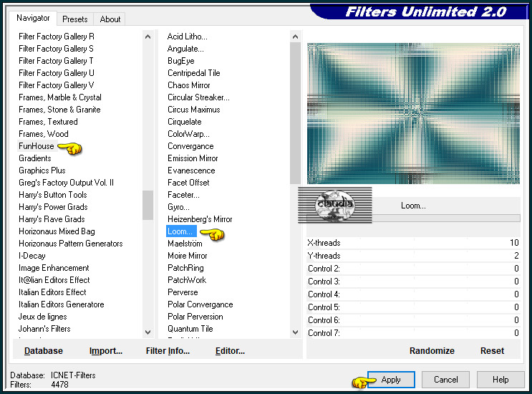Choose Frames, Textured category
This screenshot has width=532, height=394.
click(48, 122)
